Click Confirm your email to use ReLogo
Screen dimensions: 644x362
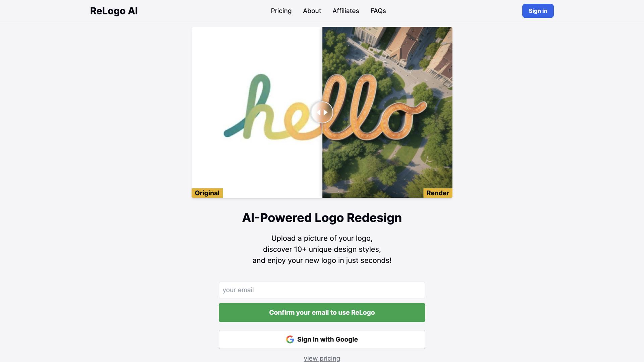click(x=322, y=313)
